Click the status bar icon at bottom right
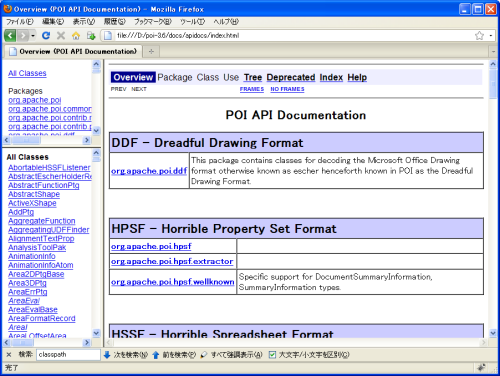500x376 pixels. (481, 368)
